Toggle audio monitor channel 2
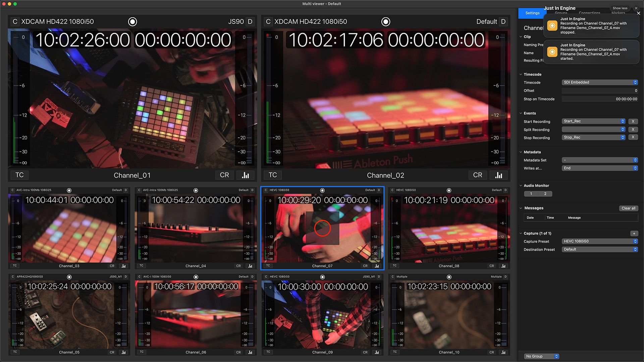 click(x=545, y=194)
